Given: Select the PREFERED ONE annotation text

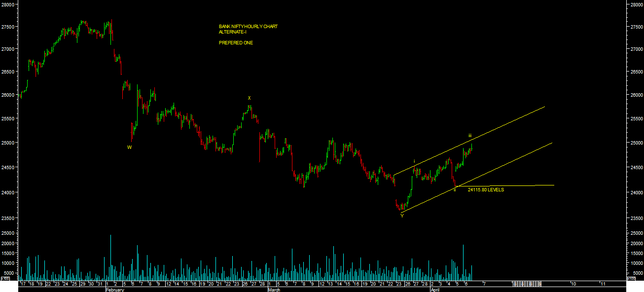Looking at the screenshot, I should click(236, 43).
